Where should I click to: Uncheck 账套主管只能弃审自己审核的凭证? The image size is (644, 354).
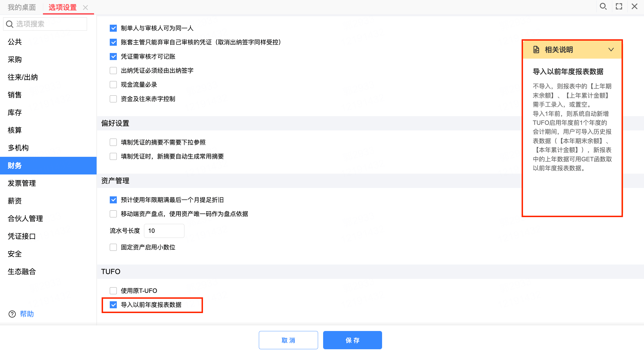(113, 42)
